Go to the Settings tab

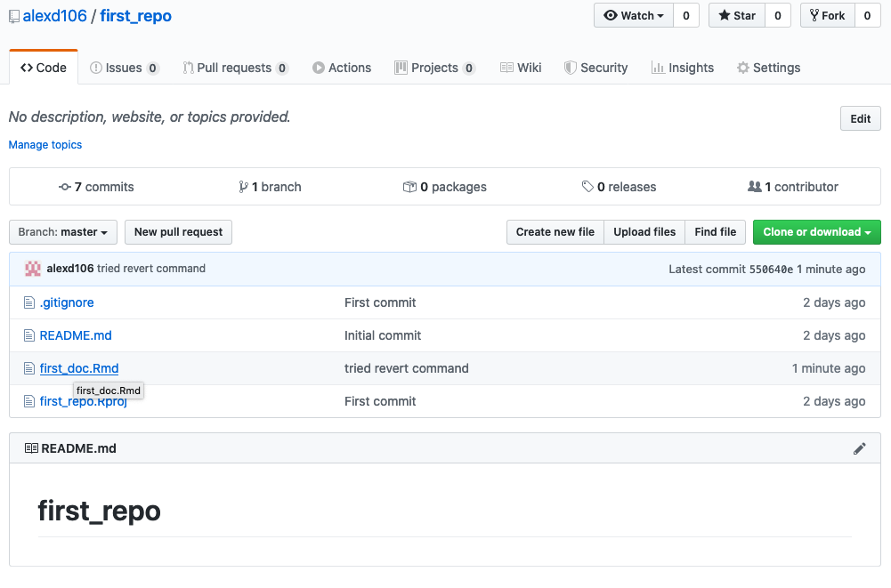pos(768,68)
